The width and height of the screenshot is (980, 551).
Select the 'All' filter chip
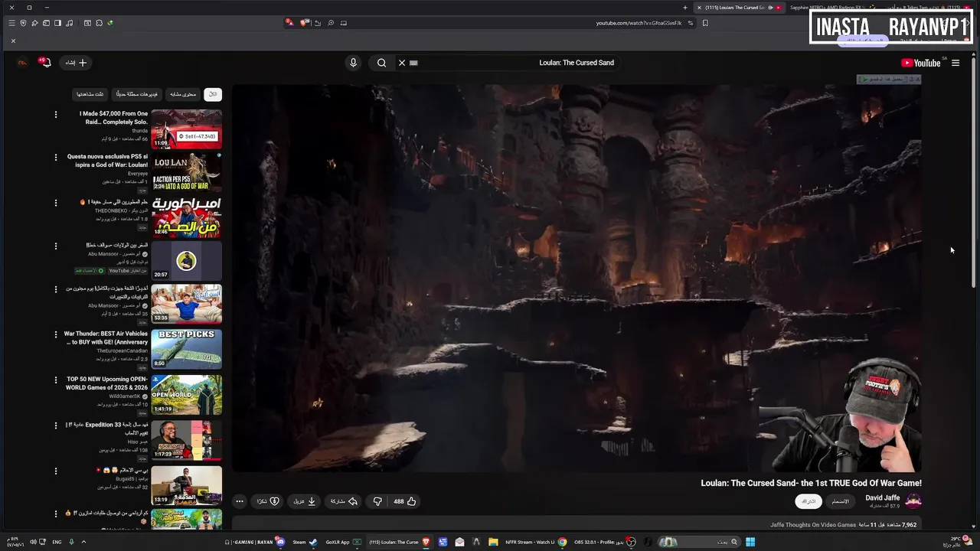(213, 94)
